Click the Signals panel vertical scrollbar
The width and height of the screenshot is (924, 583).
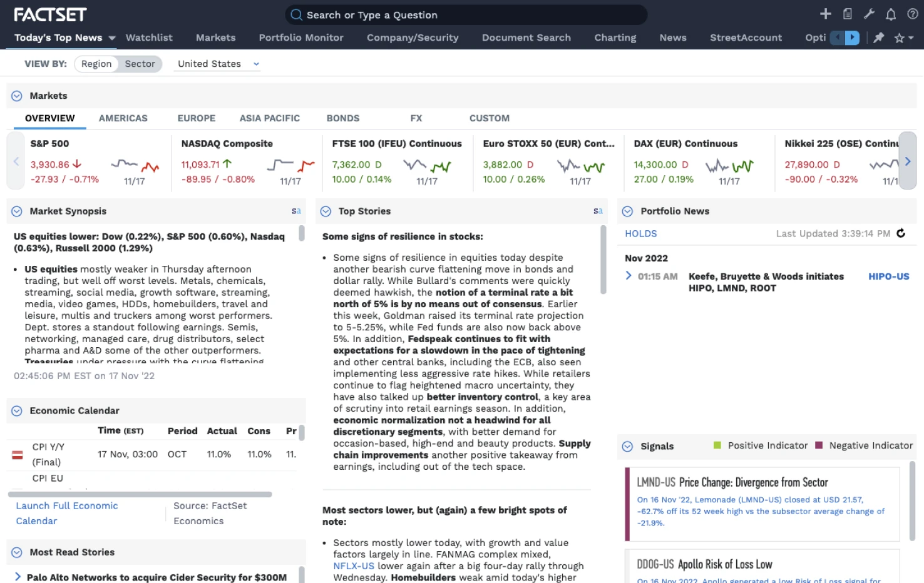(x=912, y=500)
